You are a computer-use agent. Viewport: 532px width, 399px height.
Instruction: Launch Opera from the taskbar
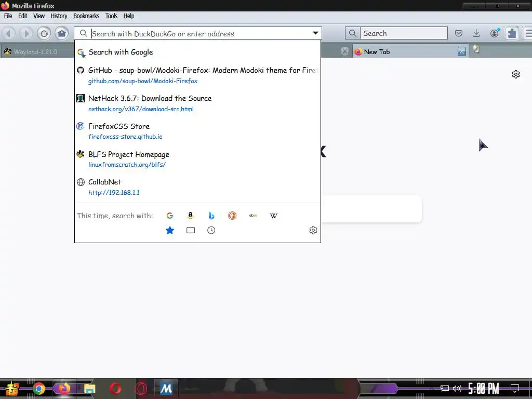(115, 389)
